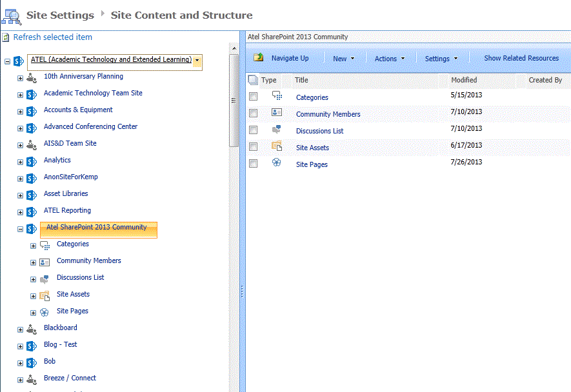
Task: Collapse the ATEL root tree node
Action: [x=7, y=61]
